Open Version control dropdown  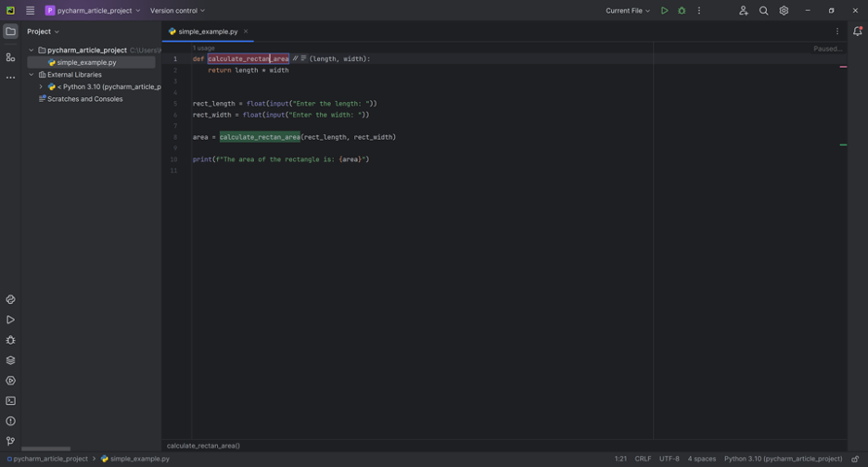(x=177, y=10)
